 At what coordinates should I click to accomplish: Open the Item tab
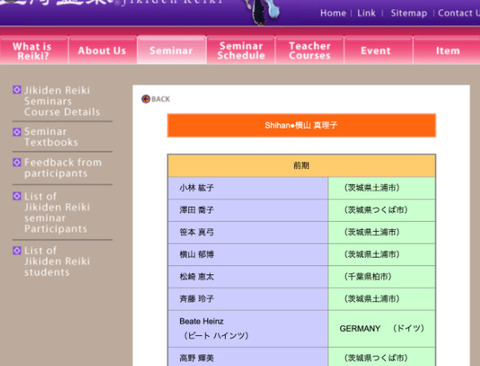pyautogui.click(x=447, y=50)
